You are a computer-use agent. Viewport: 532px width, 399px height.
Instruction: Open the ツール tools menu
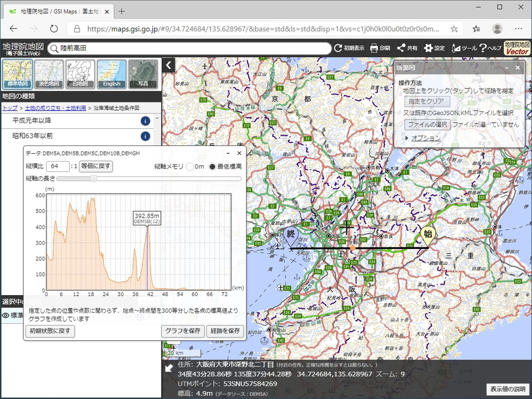point(463,48)
